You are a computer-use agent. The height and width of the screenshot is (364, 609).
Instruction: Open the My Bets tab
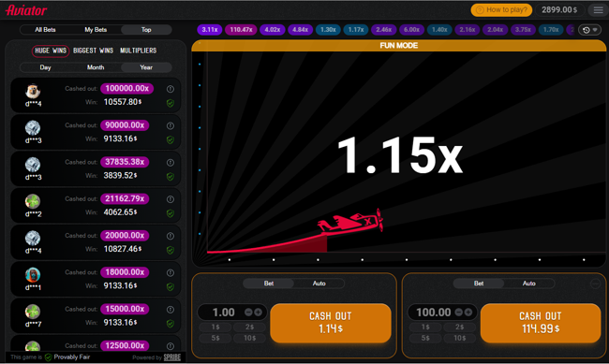pos(96,30)
